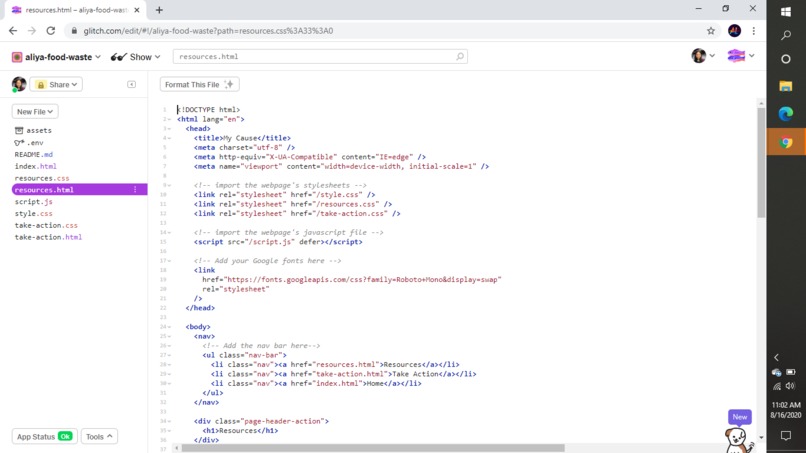Open resources.html file options menu

135,190
